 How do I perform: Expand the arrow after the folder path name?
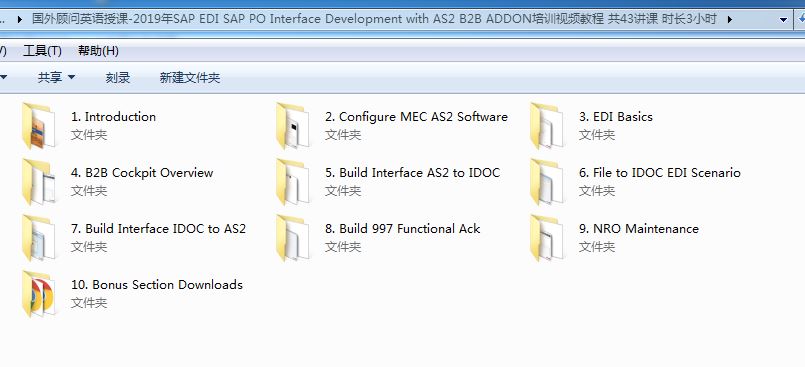pos(730,20)
